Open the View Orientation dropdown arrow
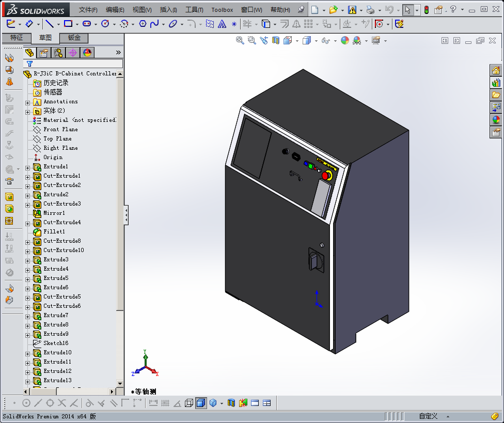 tap(297, 41)
